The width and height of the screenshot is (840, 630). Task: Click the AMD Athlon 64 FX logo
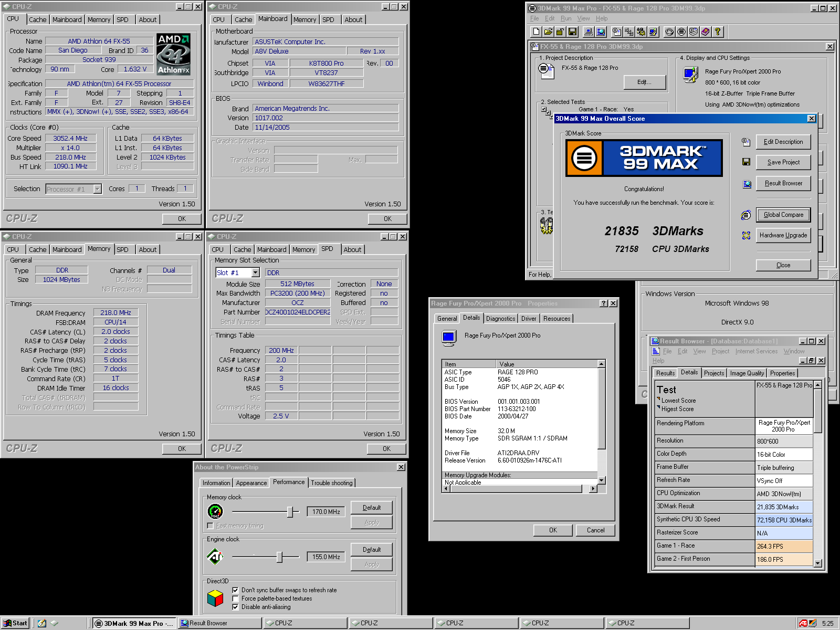[x=174, y=55]
